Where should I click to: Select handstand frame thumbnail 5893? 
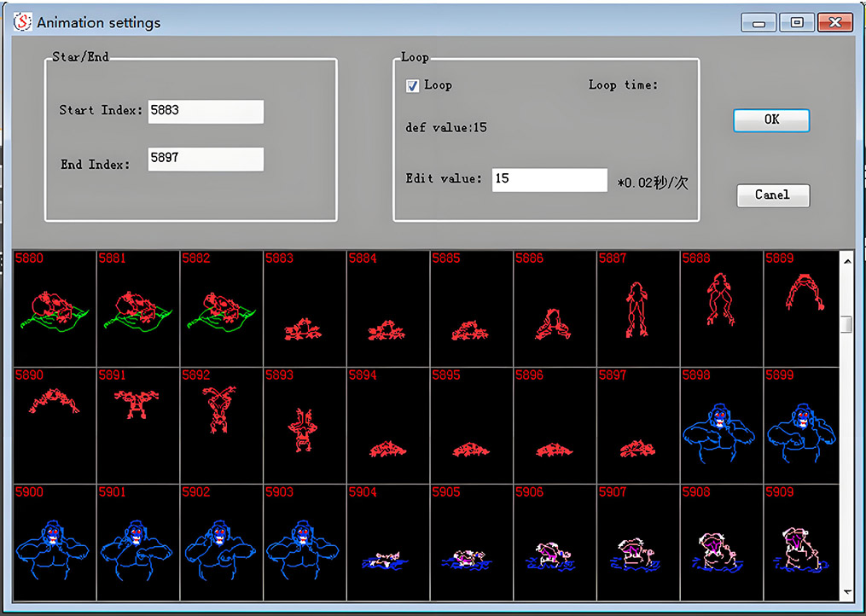pos(305,425)
